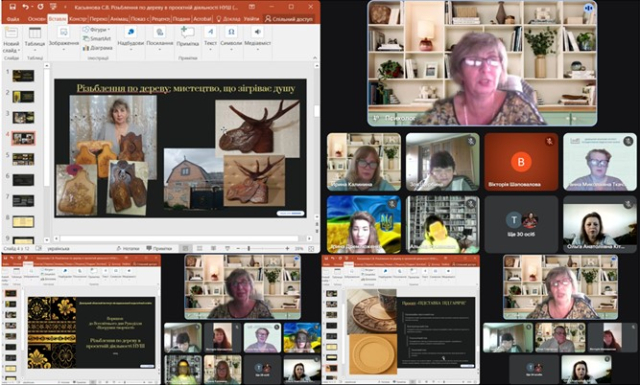Click the Save icon in title bar
The width and height of the screenshot is (640, 385).
(x=12, y=7)
